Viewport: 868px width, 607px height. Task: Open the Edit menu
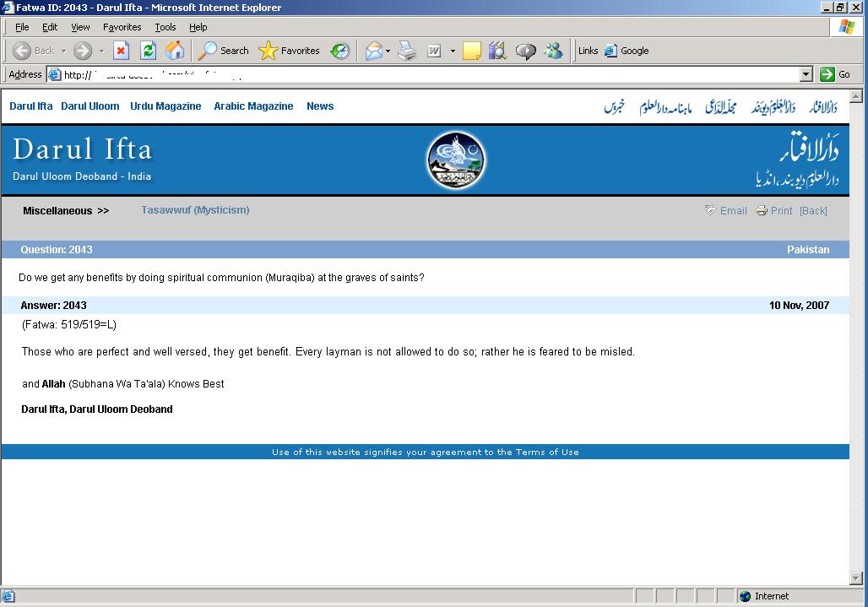pos(50,27)
